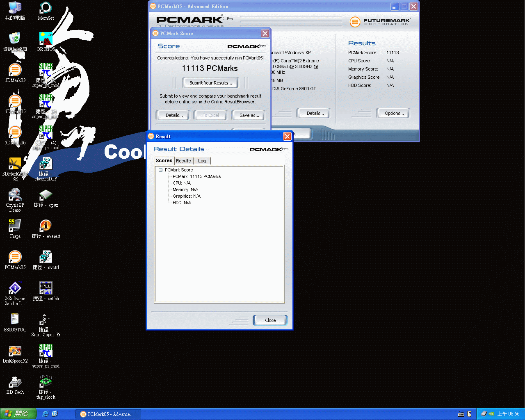
Task: Open the nvctrl shortcut icon
Action: [46, 260]
